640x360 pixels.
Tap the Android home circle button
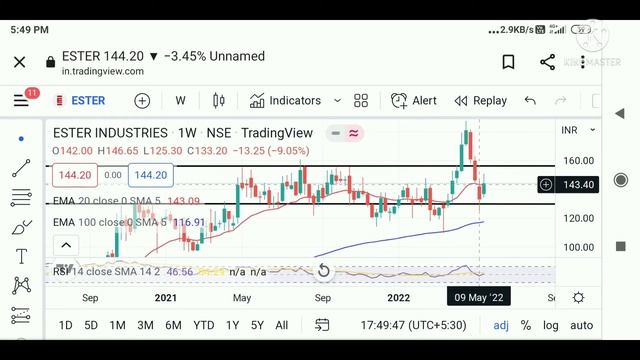coord(620,180)
